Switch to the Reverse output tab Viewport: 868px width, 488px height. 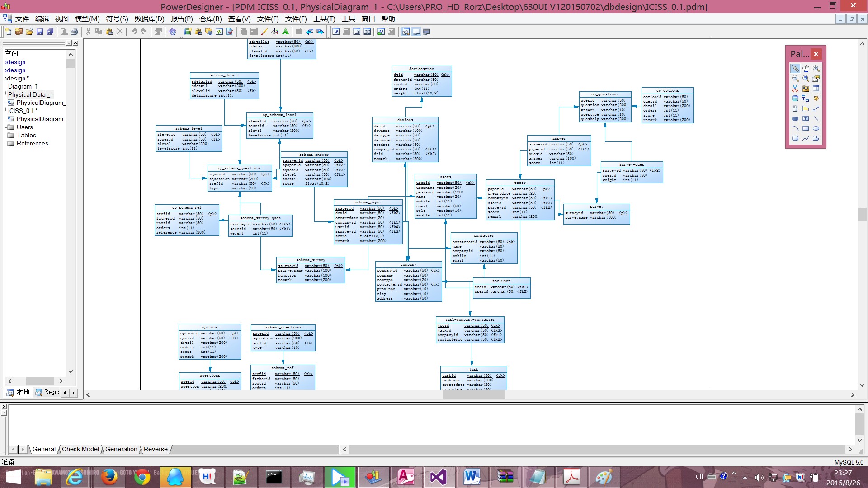(x=156, y=449)
